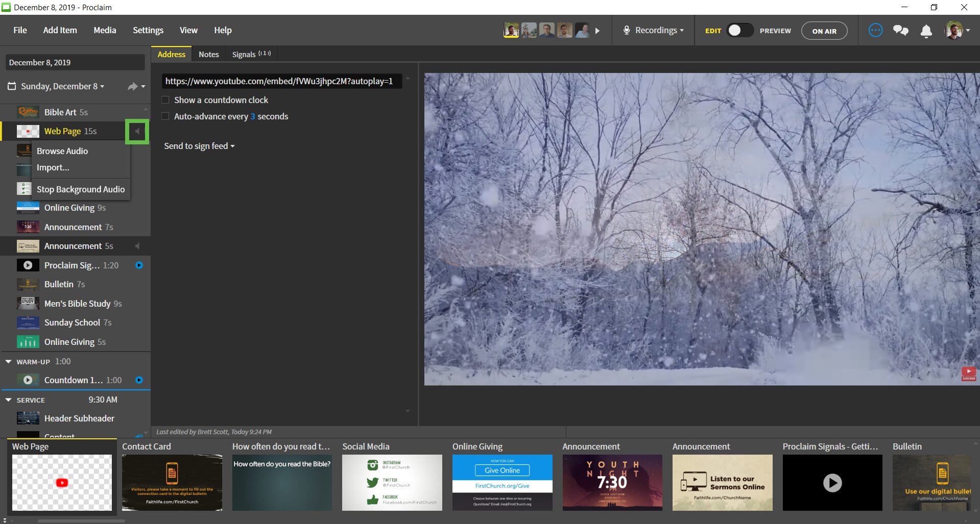The height and width of the screenshot is (524, 980).
Task: Enable Show a countdown clock checkbox
Action: (x=165, y=100)
